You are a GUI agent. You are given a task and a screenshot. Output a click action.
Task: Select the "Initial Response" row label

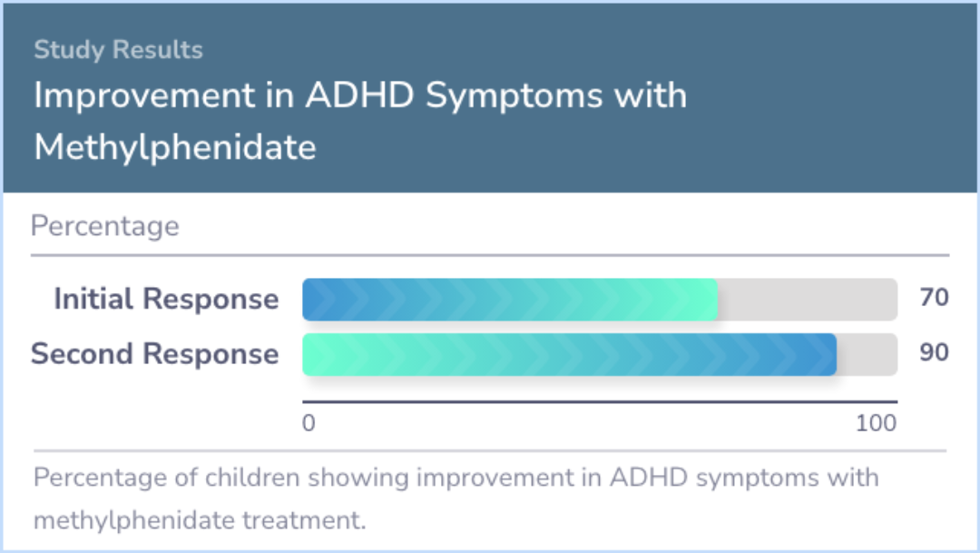coord(166,299)
